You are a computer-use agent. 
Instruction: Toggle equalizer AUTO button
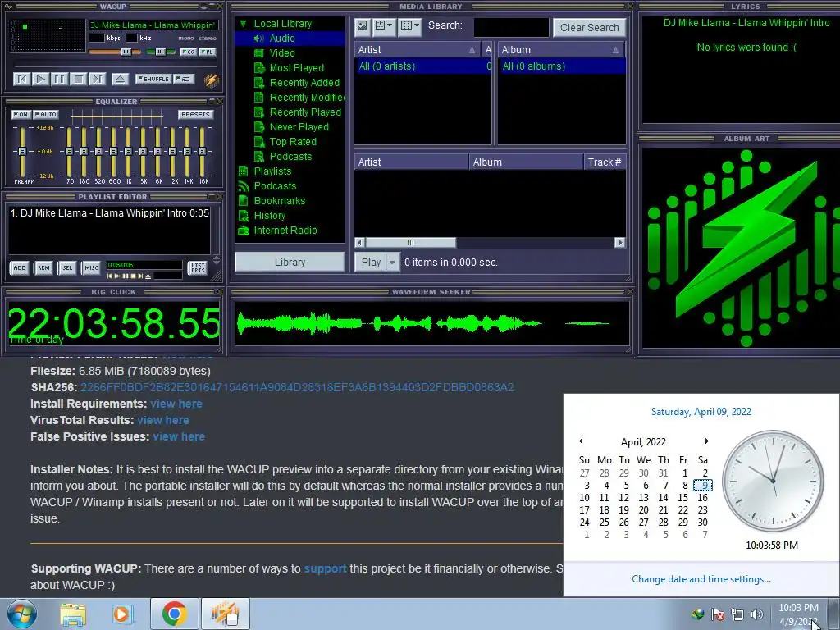point(46,114)
